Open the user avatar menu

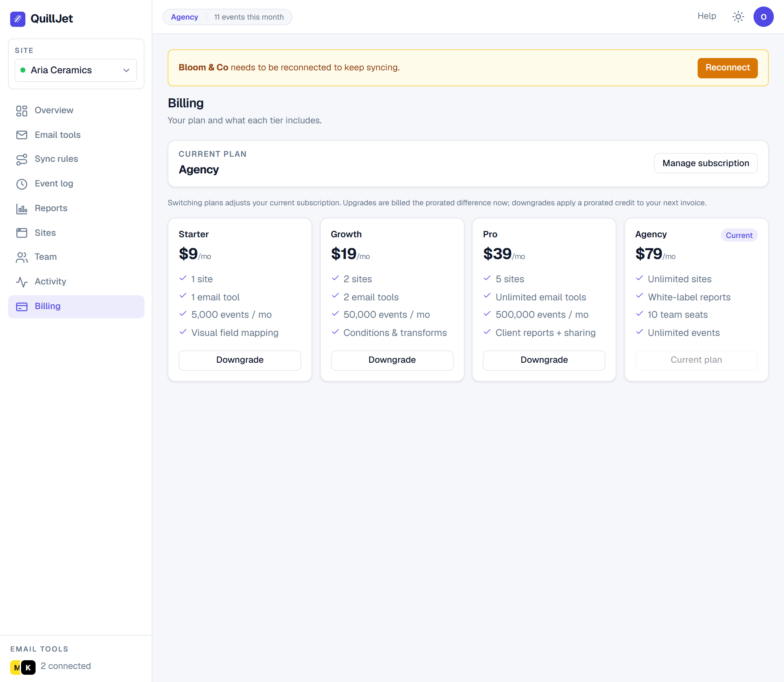pyautogui.click(x=763, y=17)
